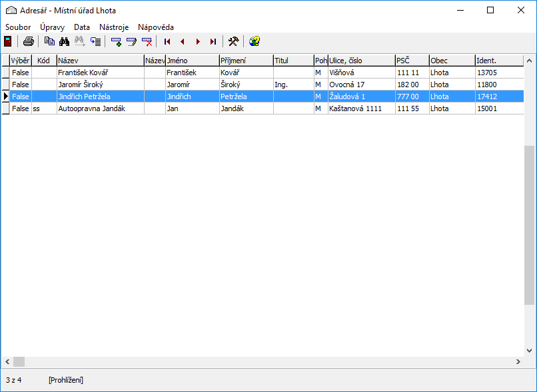This screenshot has width=537, height=392.
Task: Click the edit record pencil icon
Action: pos(131,41)
